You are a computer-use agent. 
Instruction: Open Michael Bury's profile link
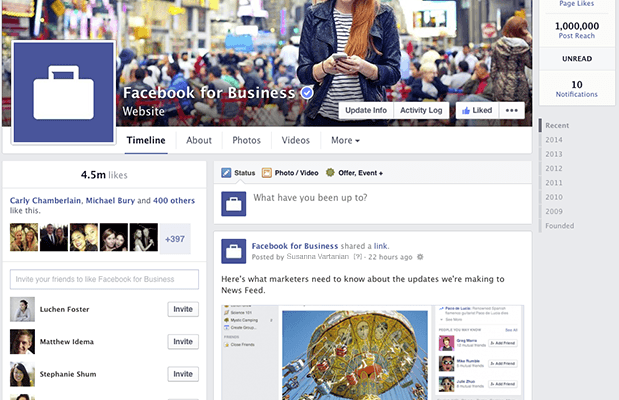click(110, 201)
